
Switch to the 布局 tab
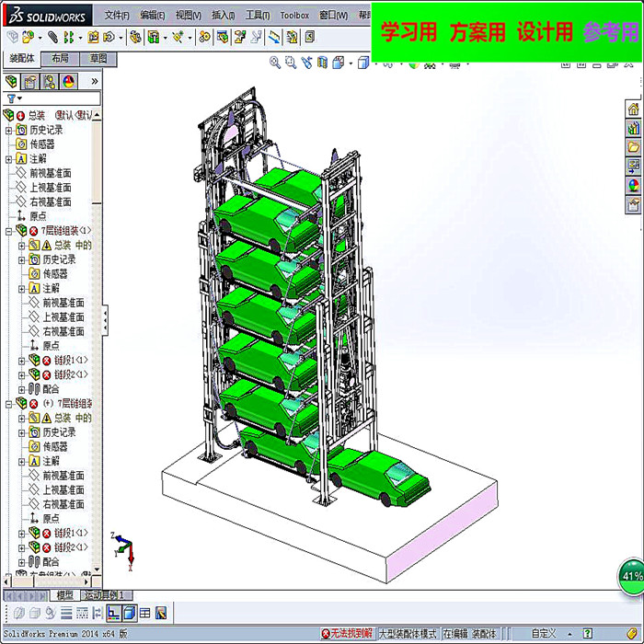click(x=60, y=59)
